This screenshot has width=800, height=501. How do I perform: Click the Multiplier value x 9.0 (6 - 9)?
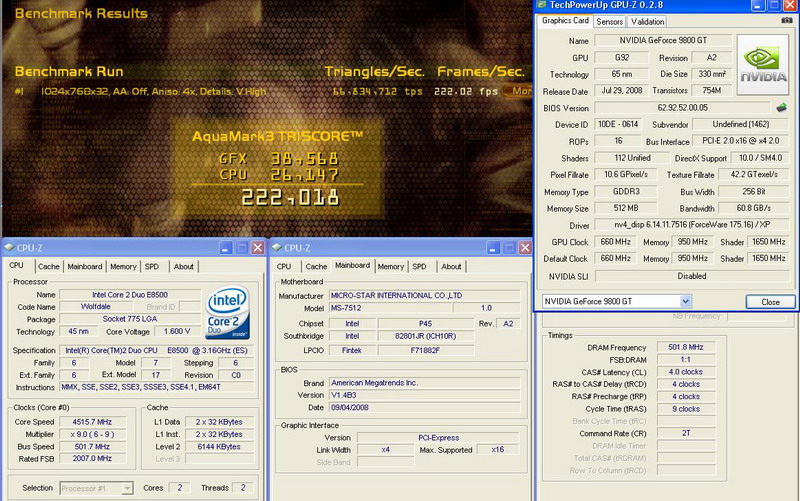coord(92,434)
